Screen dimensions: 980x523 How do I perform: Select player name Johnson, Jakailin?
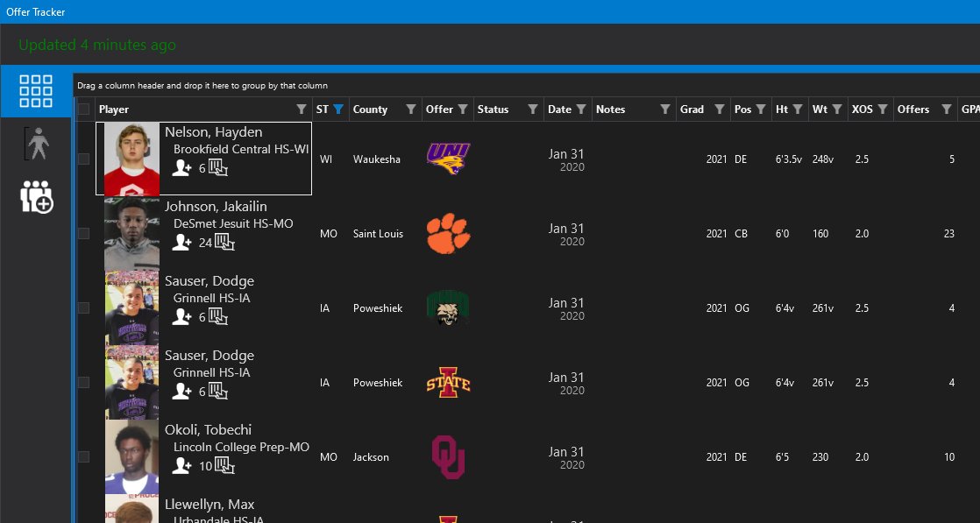(x=217, y=206)
